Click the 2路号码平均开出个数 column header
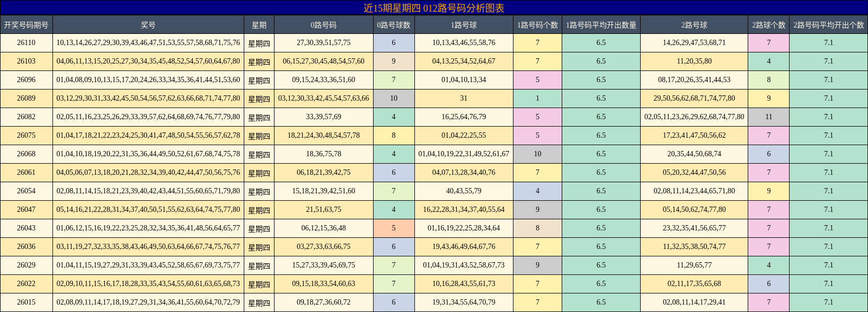Viewport: 868px width, 312px height. coord(829,25)
